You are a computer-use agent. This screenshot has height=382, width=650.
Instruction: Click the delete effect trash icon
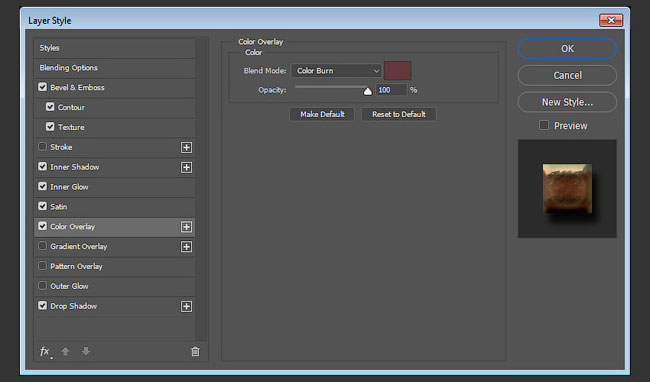click(x=195, y=351)
